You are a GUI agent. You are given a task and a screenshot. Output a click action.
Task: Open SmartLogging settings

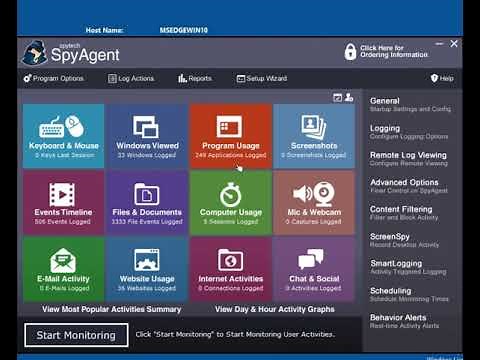408,267
